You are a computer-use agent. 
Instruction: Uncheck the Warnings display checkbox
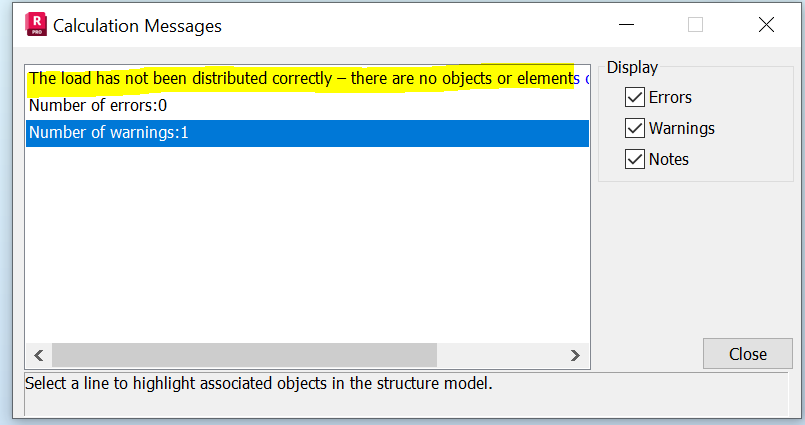634,128
